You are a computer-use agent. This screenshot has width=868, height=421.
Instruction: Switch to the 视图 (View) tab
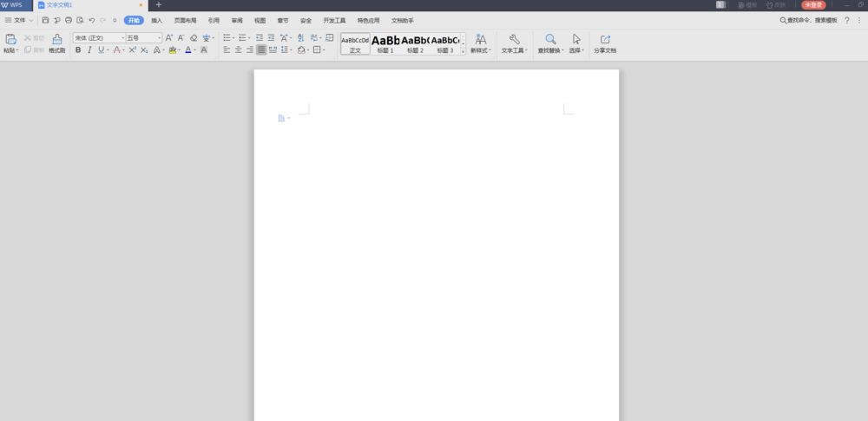[x=260, y=21]
